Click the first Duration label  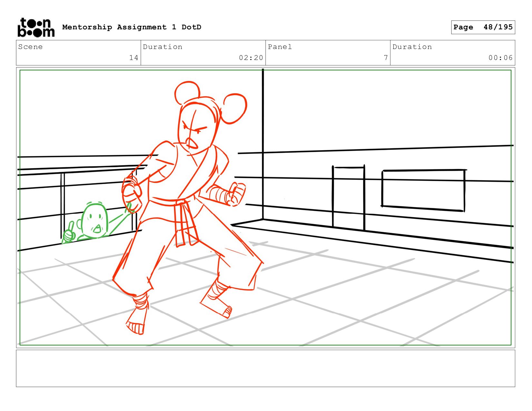click(163, 47)
